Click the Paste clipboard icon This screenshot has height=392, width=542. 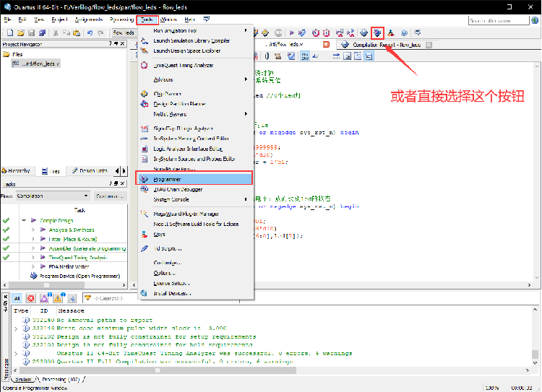77,32
